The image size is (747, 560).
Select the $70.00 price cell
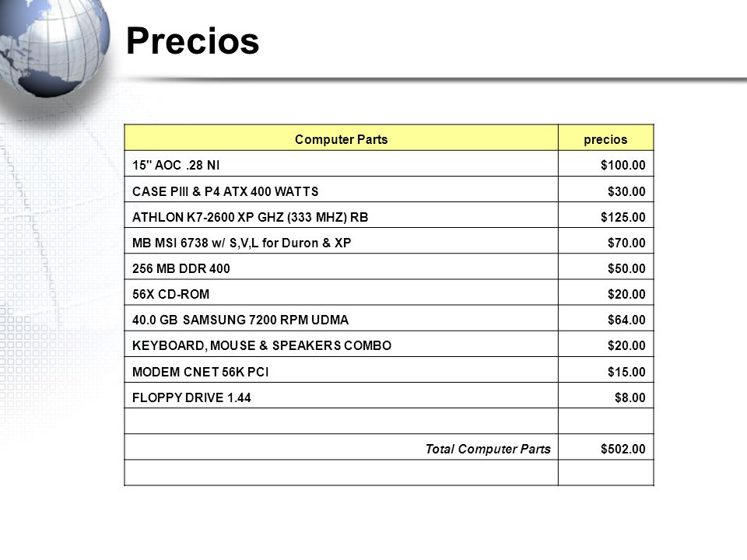(x=605, y=241)
